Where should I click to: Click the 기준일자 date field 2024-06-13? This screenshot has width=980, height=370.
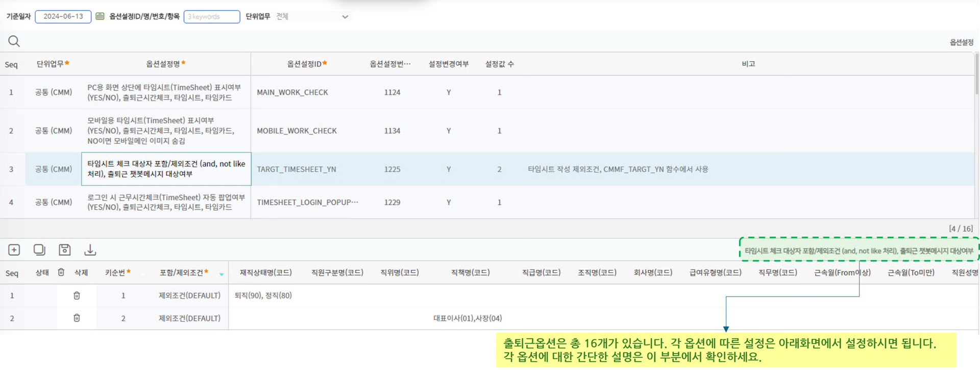coord(63,16)
